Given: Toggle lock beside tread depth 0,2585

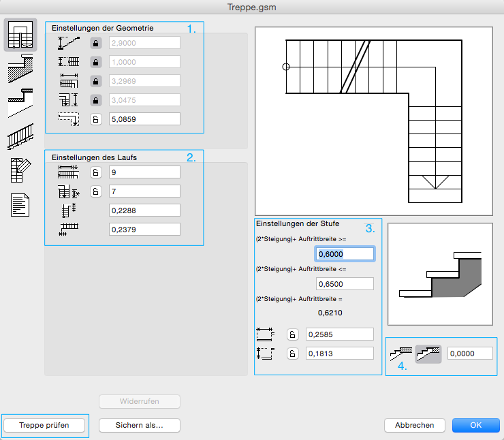Looking at the screenshot, I should (x=292, y=334).
